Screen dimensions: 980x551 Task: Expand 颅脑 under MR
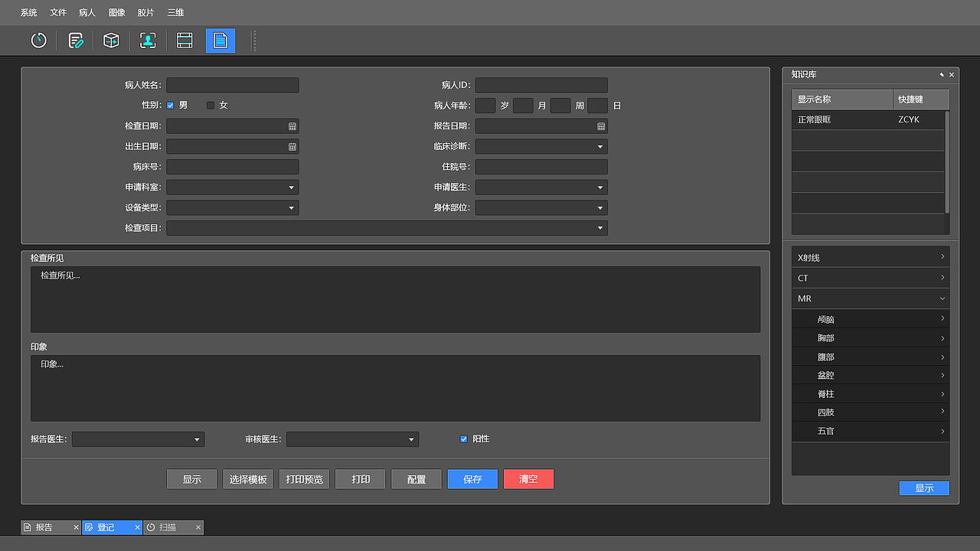pyautogui.click(x=871, y=319)
